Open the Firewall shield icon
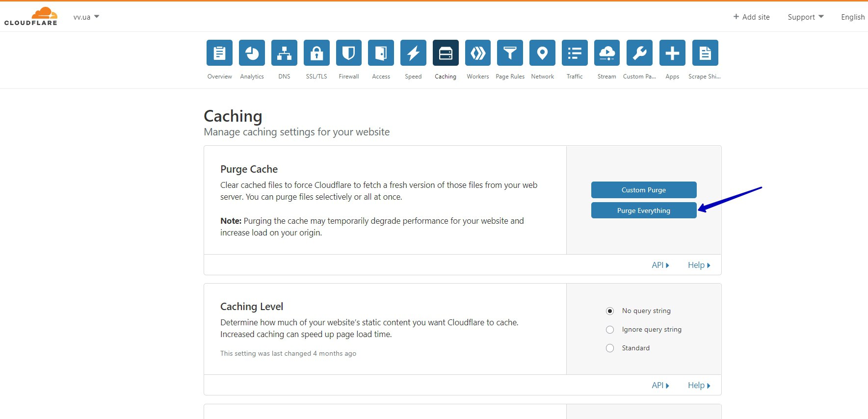 point(349,52)
